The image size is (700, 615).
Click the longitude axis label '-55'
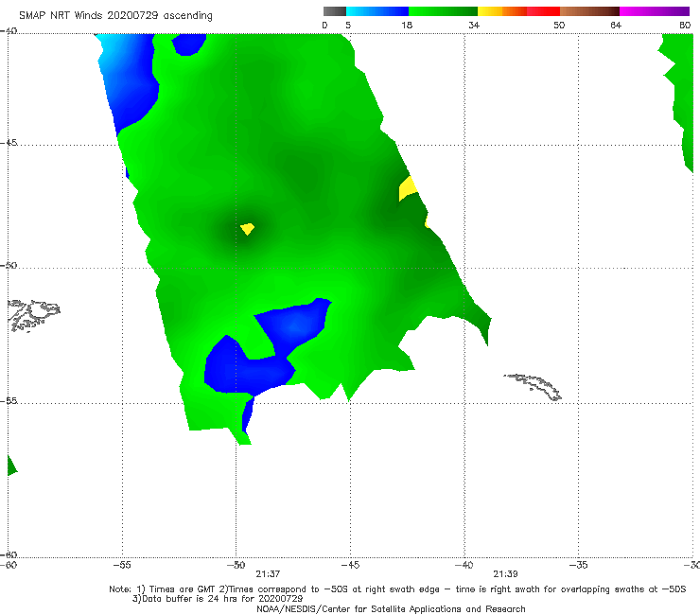tap(122, 565)
